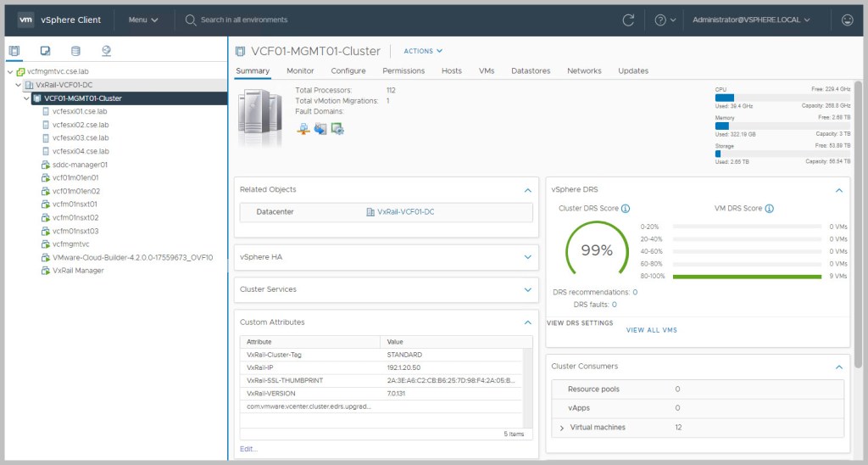This screenshot has height=465, width=868.
Task: Expand the vSphere HA panel
Action: pyautogui.click(x=527, y=256)
